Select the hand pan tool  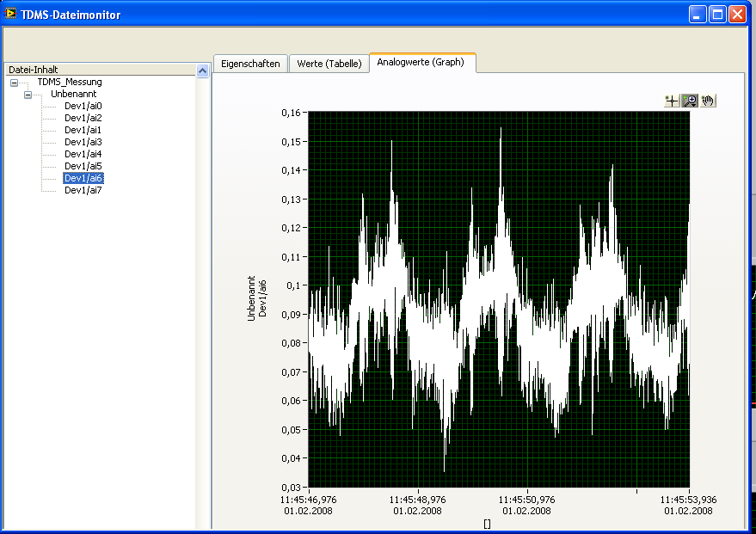708,101
